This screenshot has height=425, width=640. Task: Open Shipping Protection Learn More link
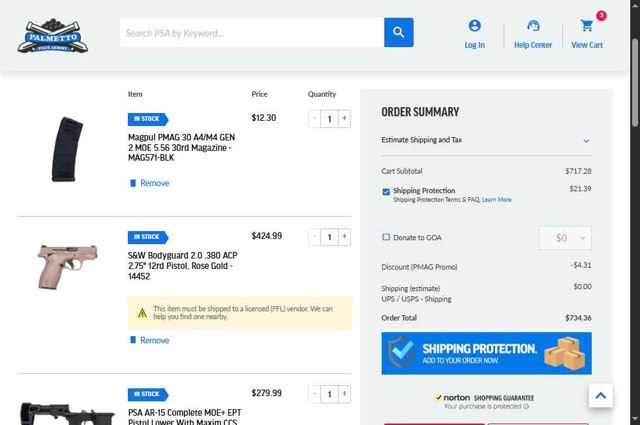[x=496, y=200]
